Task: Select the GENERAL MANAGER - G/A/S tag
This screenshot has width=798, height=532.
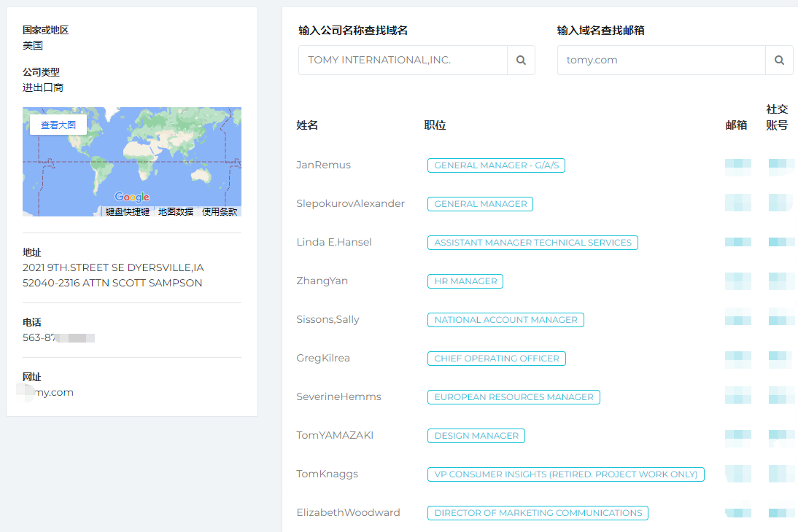Action: click(x=496, y=165)
